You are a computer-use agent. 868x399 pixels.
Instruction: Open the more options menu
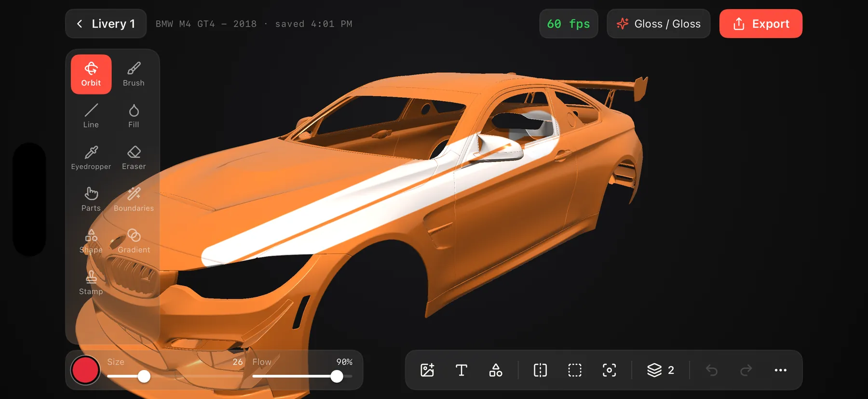coord(781,370)
